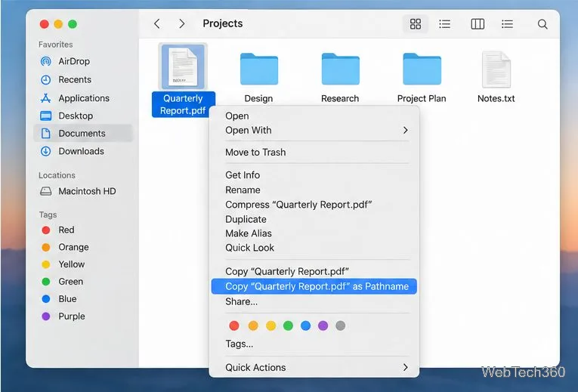Choose Make Alias menu item

click(314, 233)
